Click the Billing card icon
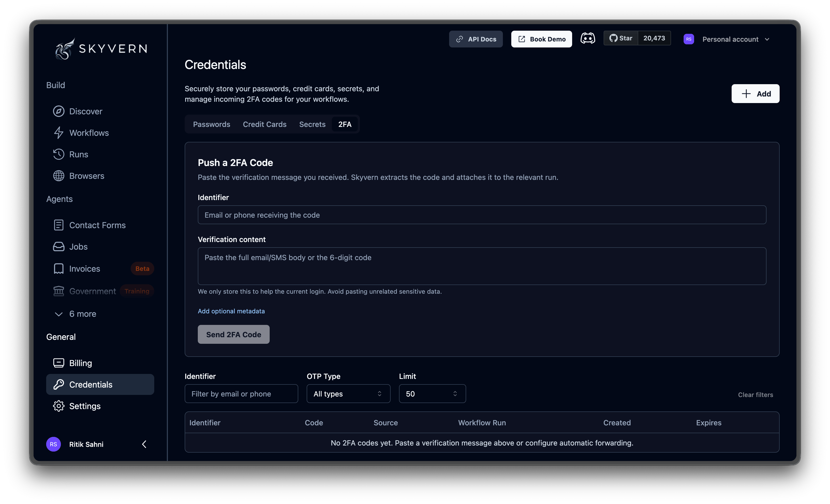The width and height of the screenshot is (830, 504). point(58,363)
